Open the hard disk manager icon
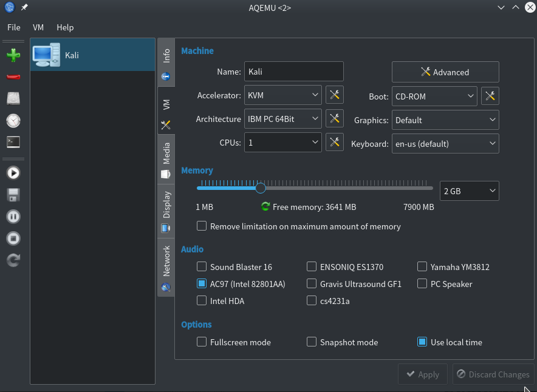The height and width of the screenshot is (392, 537). click(x=13, y=99)
